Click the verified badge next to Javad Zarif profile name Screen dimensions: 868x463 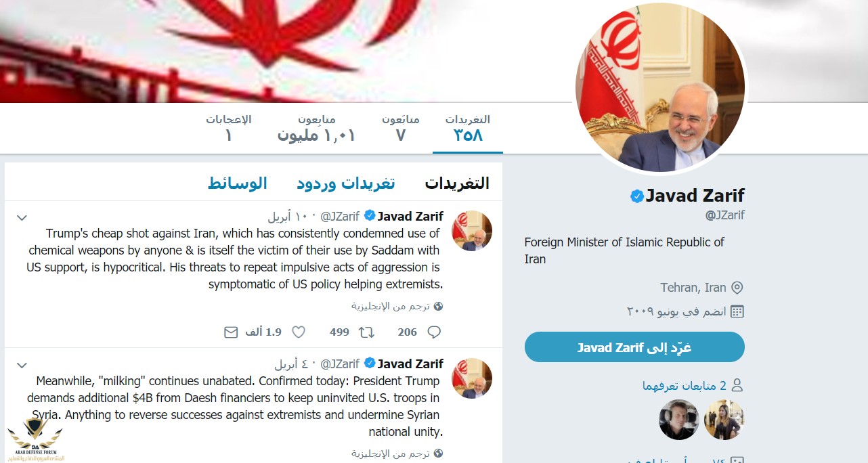point(636,196)
